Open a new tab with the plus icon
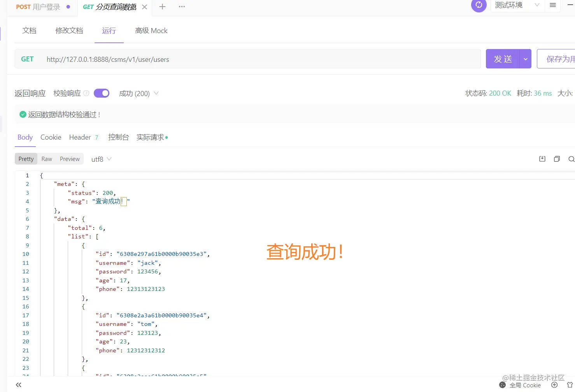This screenshot has height=392, width=575. 163,7
